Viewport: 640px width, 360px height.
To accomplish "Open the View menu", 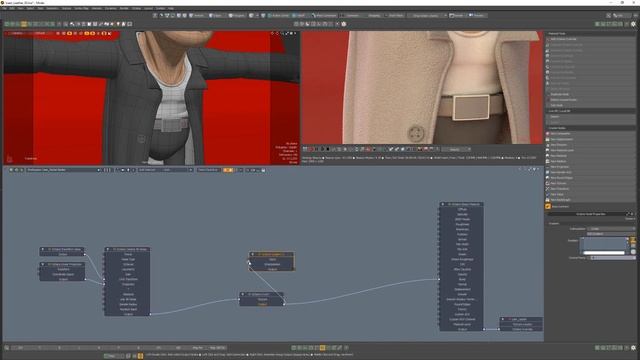I will click(20, 8).
